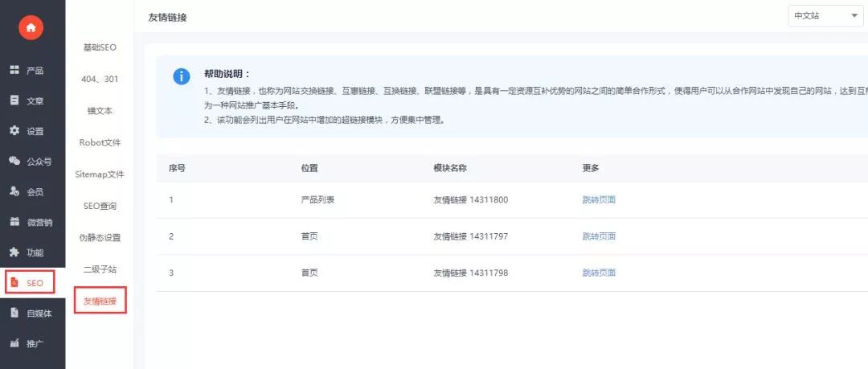This screenshot has height=369, width=868.
Task: Open the 基础SEO submenu item
Action: click(x=100, y=47)
